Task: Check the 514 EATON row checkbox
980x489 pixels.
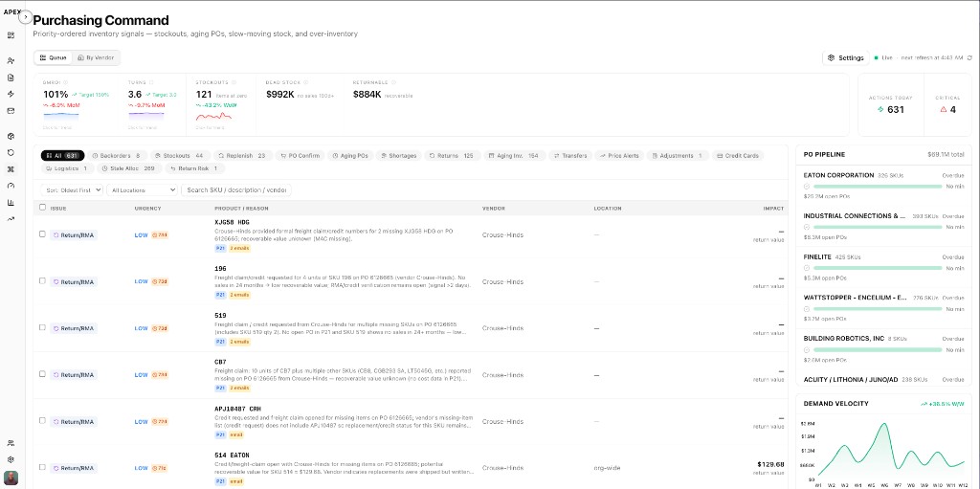Action: pyautogui.click(x=42, y=467)
